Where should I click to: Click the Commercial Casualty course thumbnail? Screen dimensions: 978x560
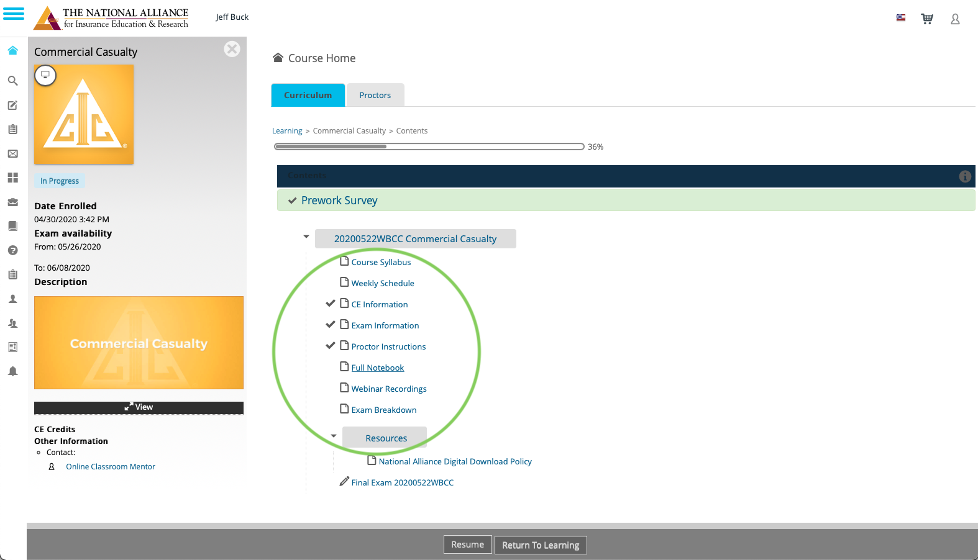(x=84, y=114)
